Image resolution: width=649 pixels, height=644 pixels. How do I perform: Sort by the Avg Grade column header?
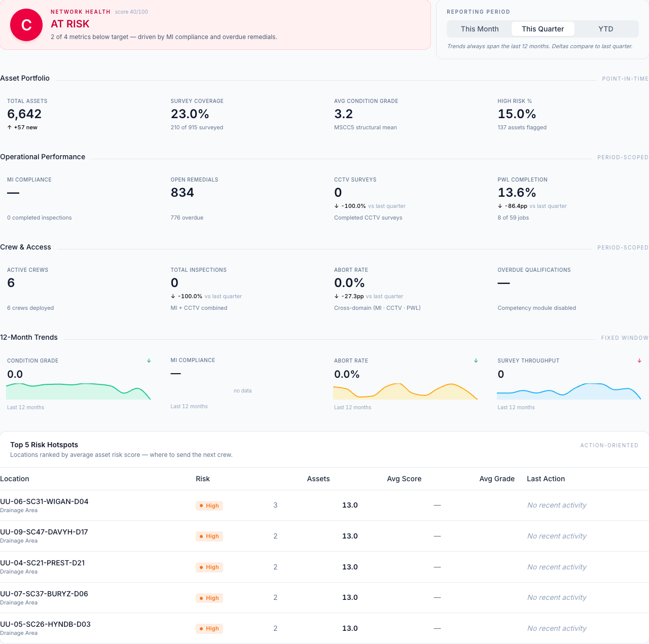[497, 479]
